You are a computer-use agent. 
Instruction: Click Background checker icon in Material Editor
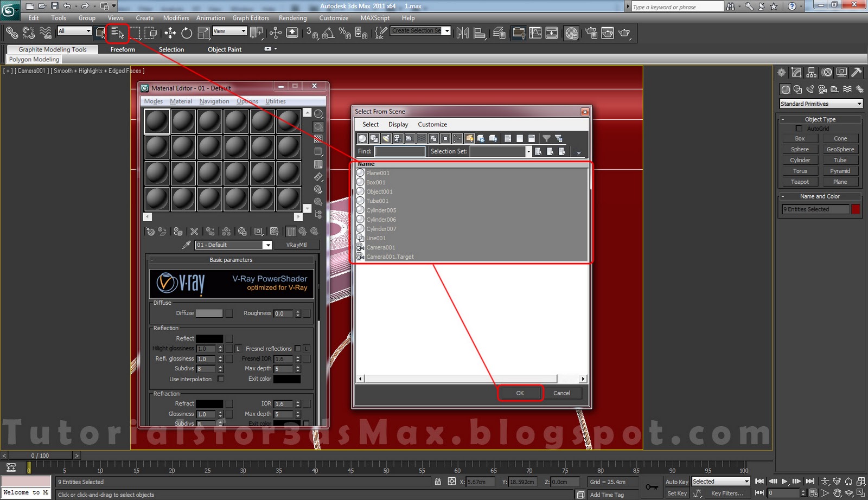coord(318,139)
